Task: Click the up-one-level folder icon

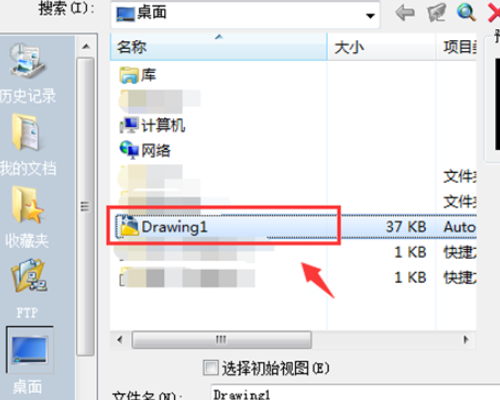Action: click(x=436, y=13)
